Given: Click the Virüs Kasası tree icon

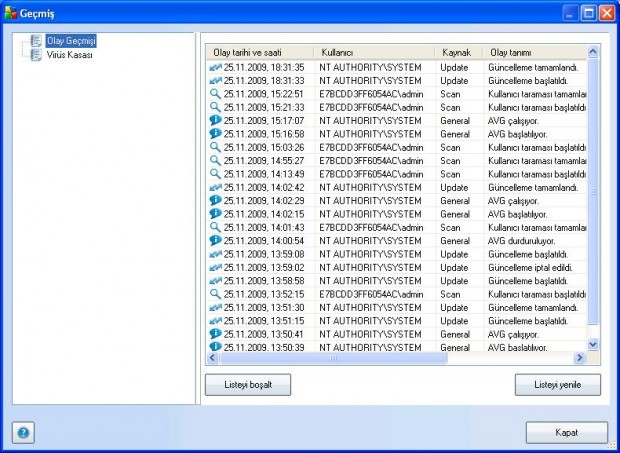Looking at the screenshot, I should 36,55.
